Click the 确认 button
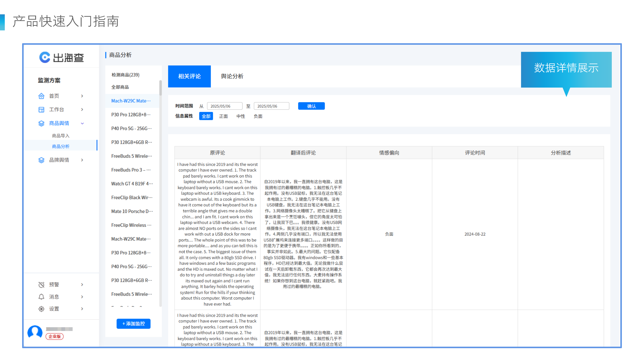The image size is (644, 362). pyautogui.click(x=311, y=106)
